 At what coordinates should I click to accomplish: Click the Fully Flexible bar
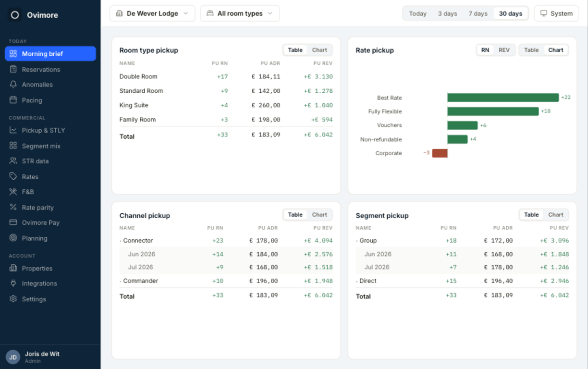tap(493, 111)
